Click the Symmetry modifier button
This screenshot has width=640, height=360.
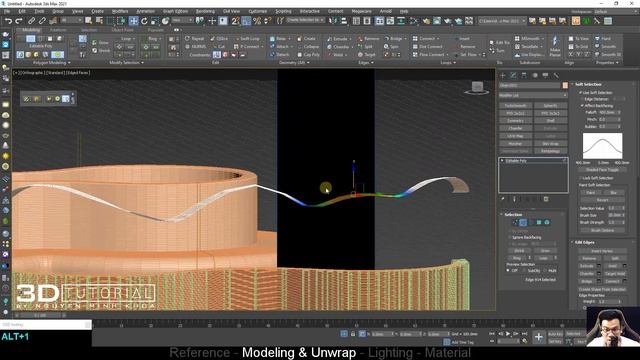click(x=516, y=121)
